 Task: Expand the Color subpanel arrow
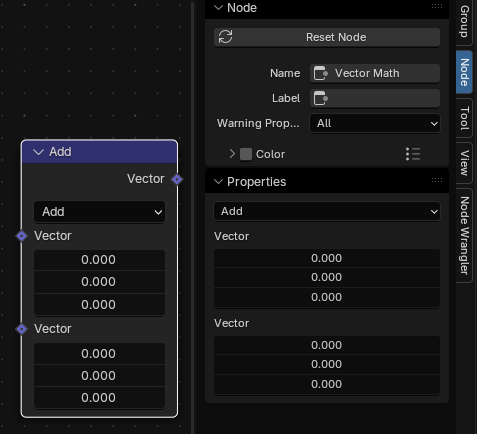[232, 154]
